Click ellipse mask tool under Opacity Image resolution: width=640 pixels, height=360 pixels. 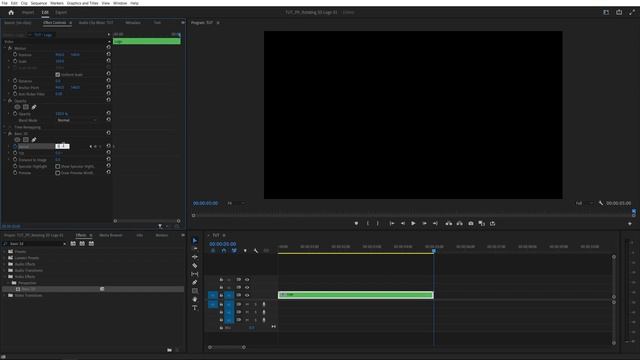pos(17,107)
